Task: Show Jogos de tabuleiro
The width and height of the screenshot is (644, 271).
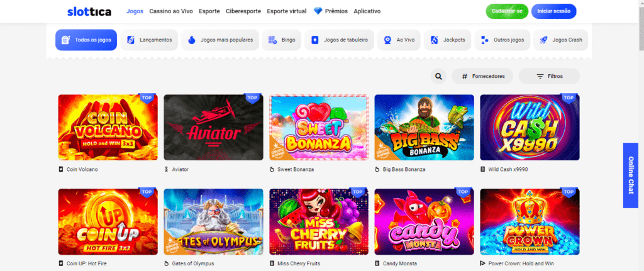Action: 339,40
